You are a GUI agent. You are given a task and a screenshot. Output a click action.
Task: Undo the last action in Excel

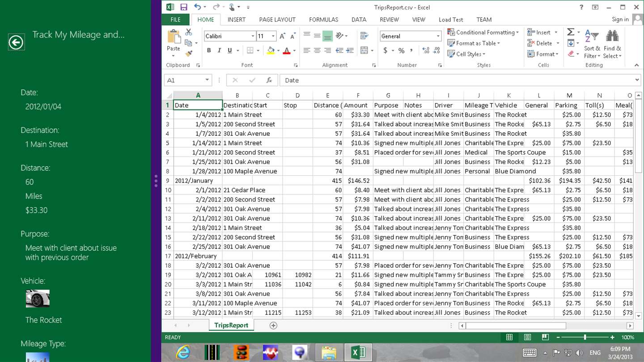point(198,7)
